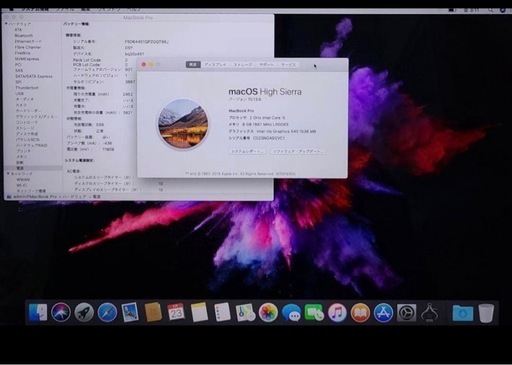This screenshot has width=512, height=365.
Task: Select Thunderbolt in the sidebar
Action: (27, 88)
